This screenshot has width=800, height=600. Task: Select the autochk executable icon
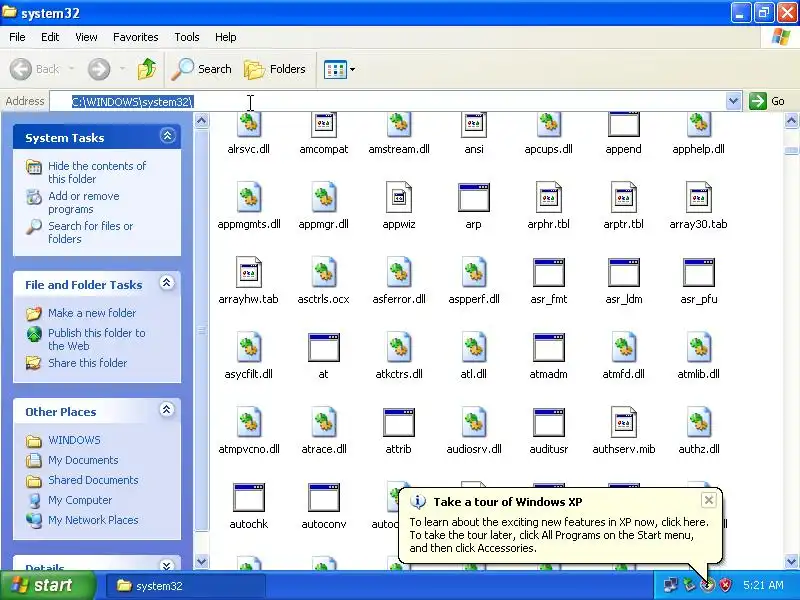[249, 498]
